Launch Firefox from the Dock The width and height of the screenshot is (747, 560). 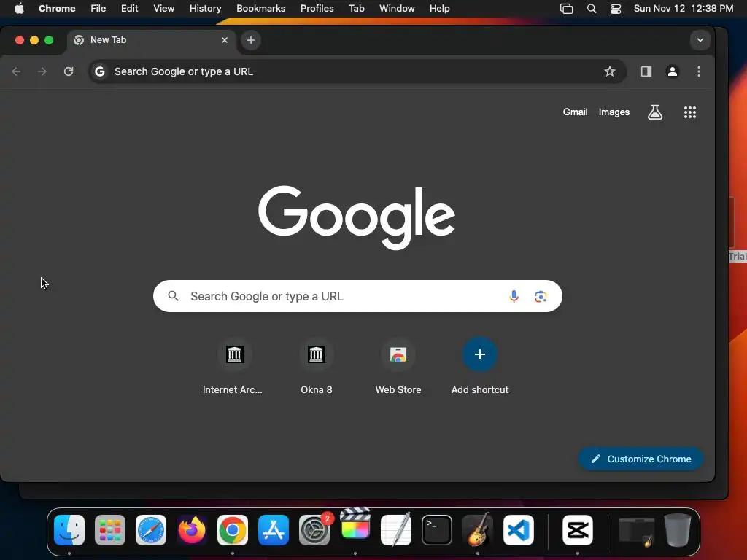(192, 530)
